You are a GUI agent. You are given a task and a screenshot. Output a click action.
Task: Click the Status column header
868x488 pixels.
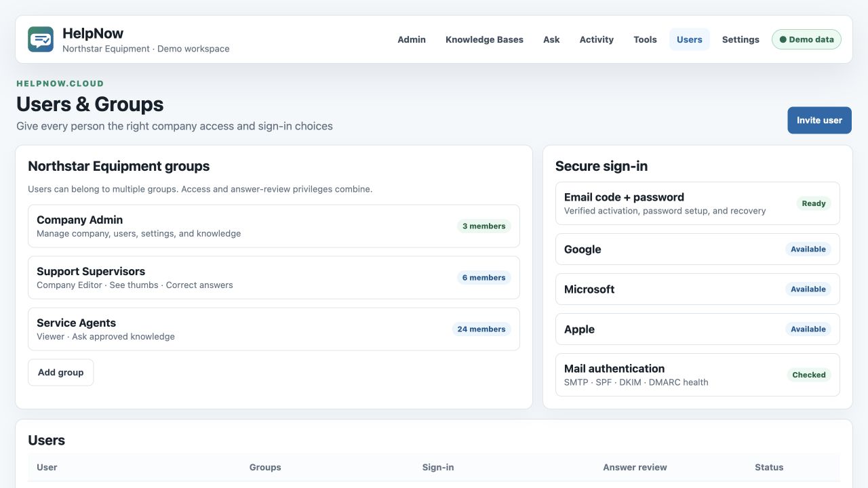[769, 467]
